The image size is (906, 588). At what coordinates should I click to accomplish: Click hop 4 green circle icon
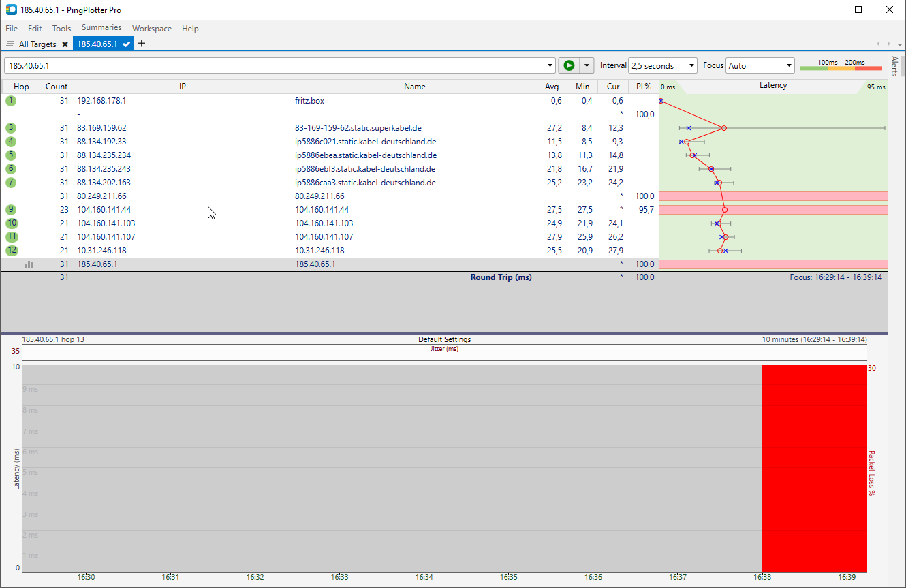[11, 142]
